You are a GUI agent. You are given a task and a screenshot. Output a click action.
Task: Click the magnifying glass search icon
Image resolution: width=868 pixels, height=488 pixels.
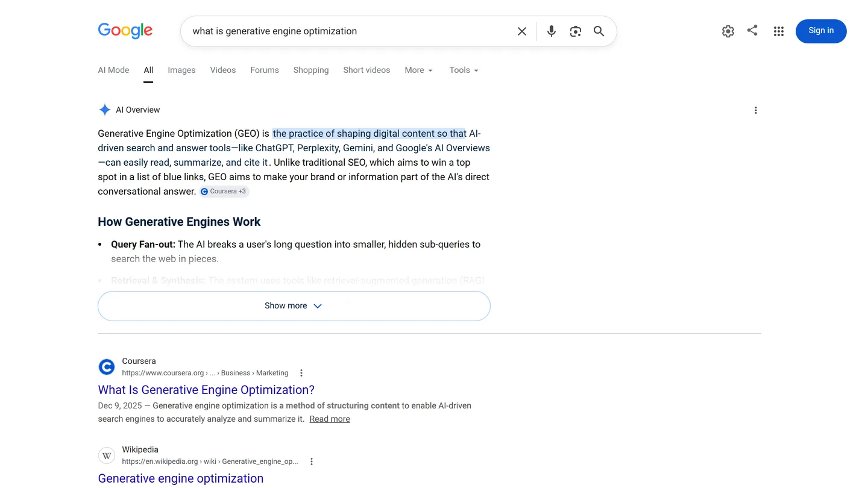tap(599, 31)
